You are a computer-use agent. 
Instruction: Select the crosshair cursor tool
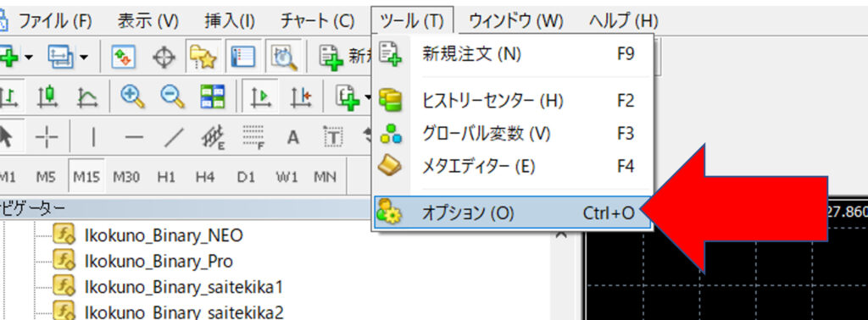point(164,57)
